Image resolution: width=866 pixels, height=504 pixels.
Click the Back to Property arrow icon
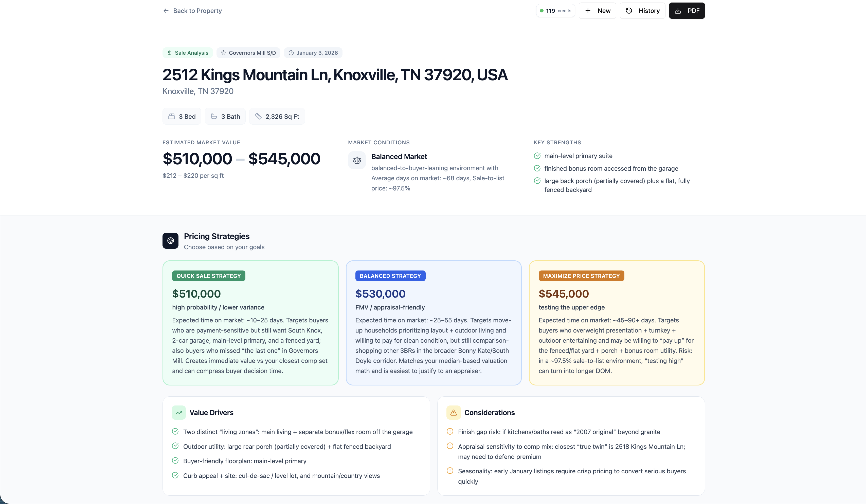coord(166,11)
